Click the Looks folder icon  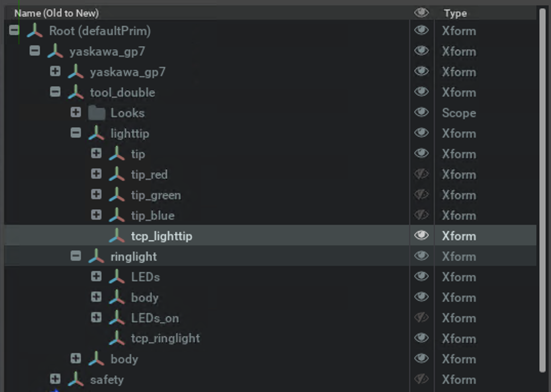(96, 113)
